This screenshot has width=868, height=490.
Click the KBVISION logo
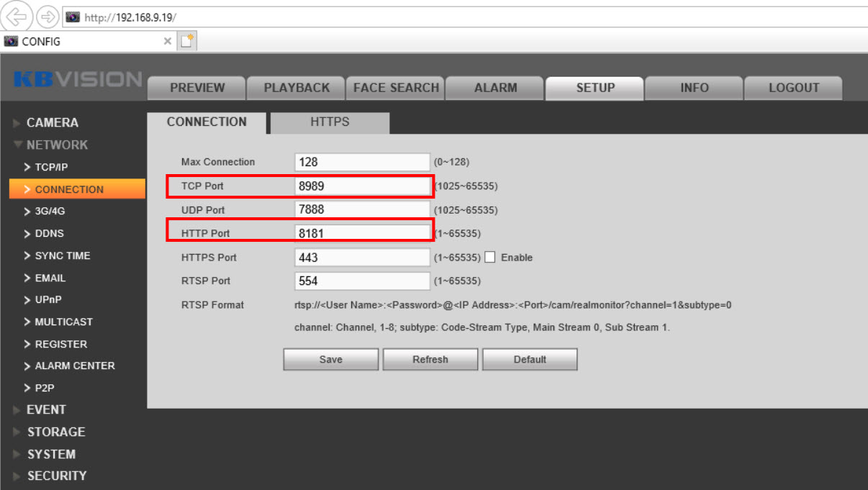[78, 80]
